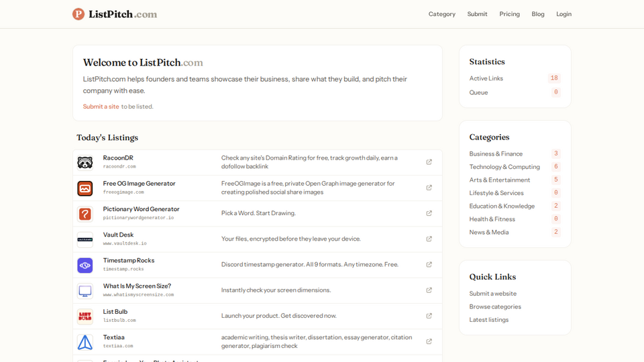Viewport: 644px width, 362px height.
Task: Open the Pictionary Word Generator listing title
Action: coord(142,209)
